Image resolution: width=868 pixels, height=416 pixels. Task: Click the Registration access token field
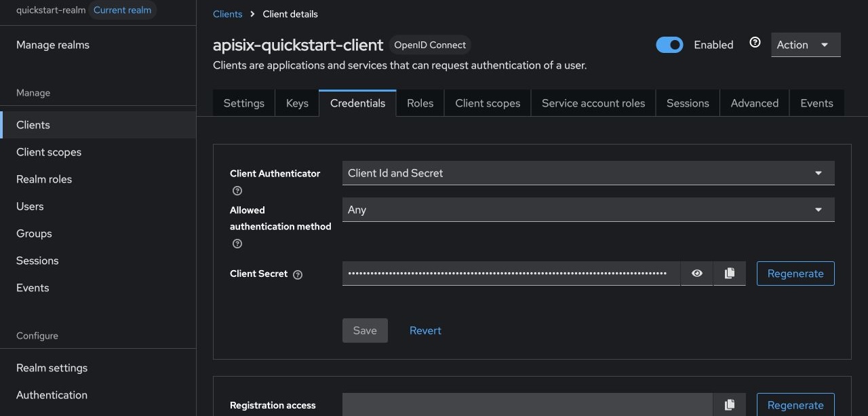[x=528, y=404]
